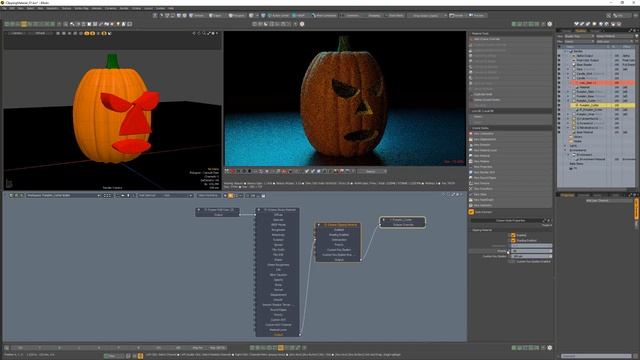This screenshot has width=640, height=360.
Task: Click the funnel filter icon in Shader Tree
Action: (636, 36)
